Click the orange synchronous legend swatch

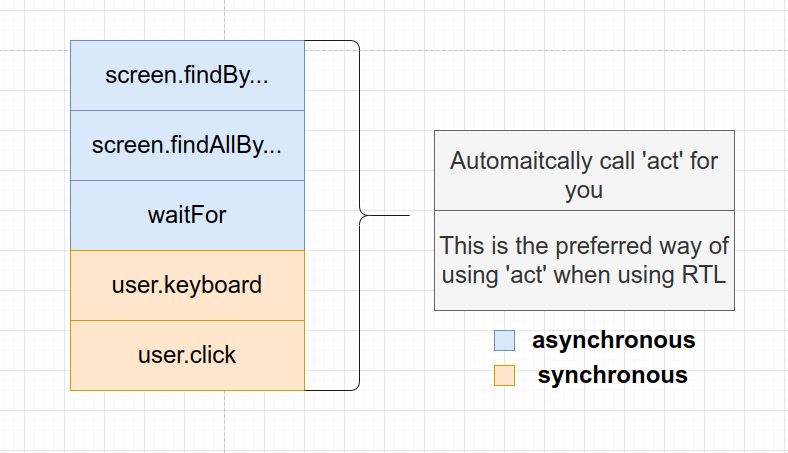point(504,376)
